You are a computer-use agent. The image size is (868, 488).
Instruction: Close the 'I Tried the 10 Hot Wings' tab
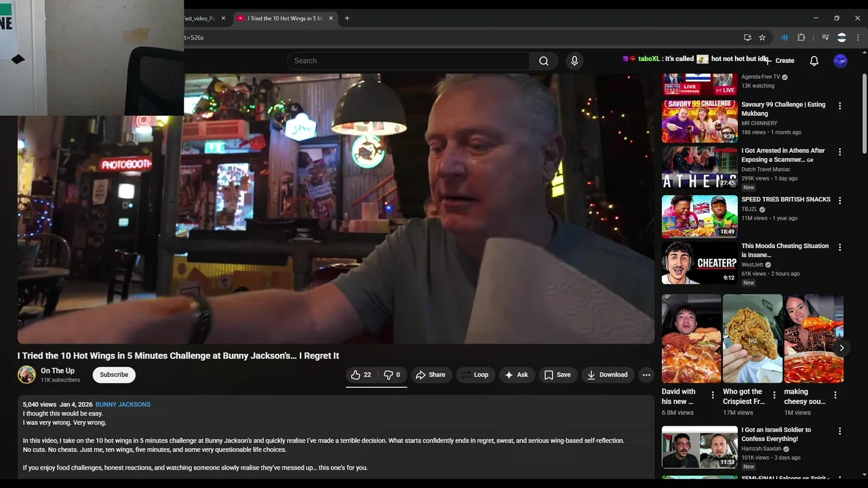pos(332,18)
